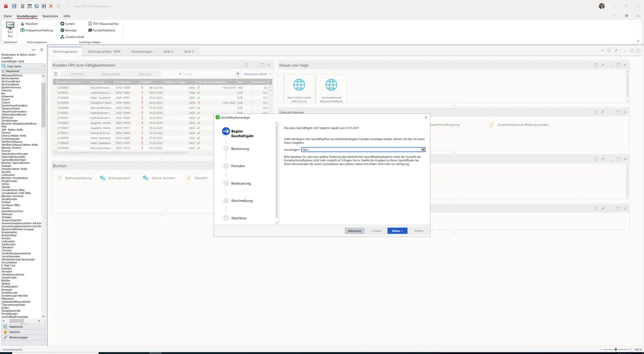
Task: Click the filter funnel icon in Kunden OPs
Action: click(x=238, y=74)
